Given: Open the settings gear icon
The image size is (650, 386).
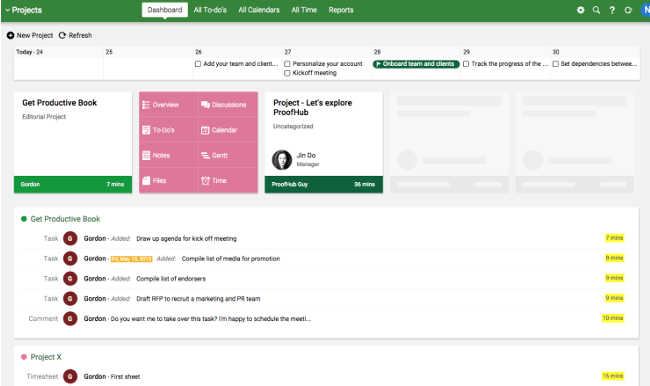Looking at the screenshot, I should 580,10.
